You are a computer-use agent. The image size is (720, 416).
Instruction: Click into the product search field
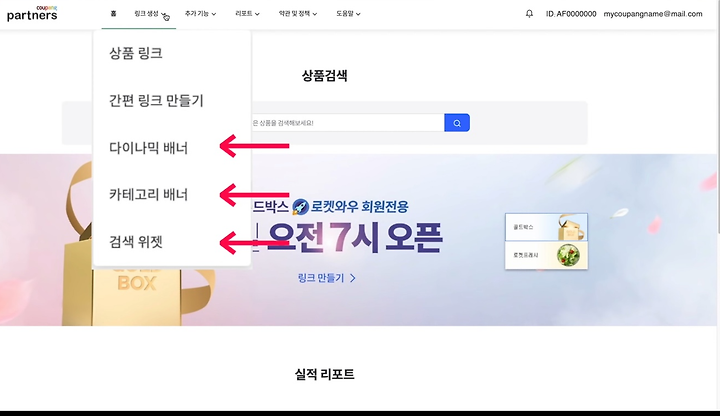(347, 123)
